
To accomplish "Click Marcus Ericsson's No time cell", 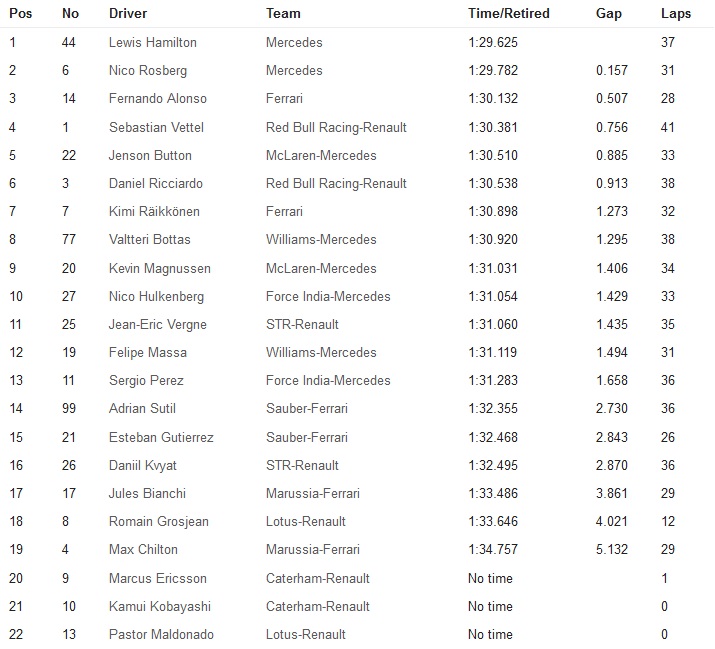I will pyautogui.click(x=490, y=578).
